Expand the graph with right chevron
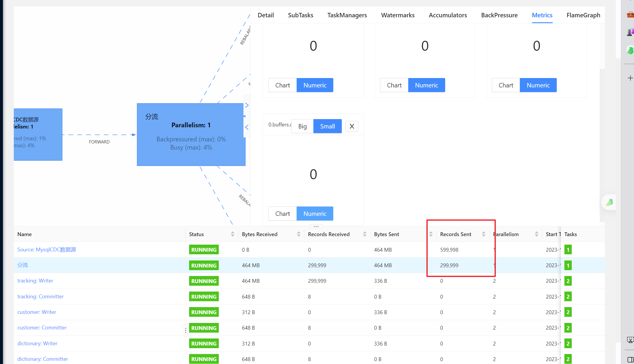 pos(247,105)
